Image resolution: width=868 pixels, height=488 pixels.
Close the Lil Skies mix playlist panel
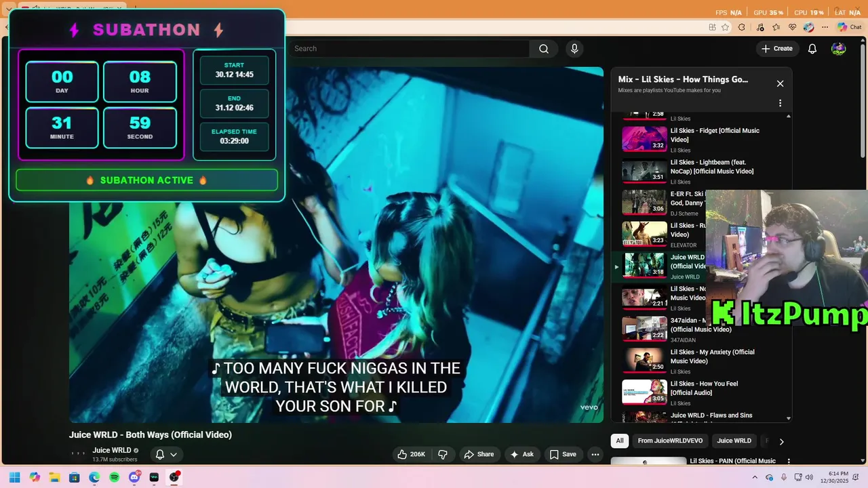tap(780, 83)
